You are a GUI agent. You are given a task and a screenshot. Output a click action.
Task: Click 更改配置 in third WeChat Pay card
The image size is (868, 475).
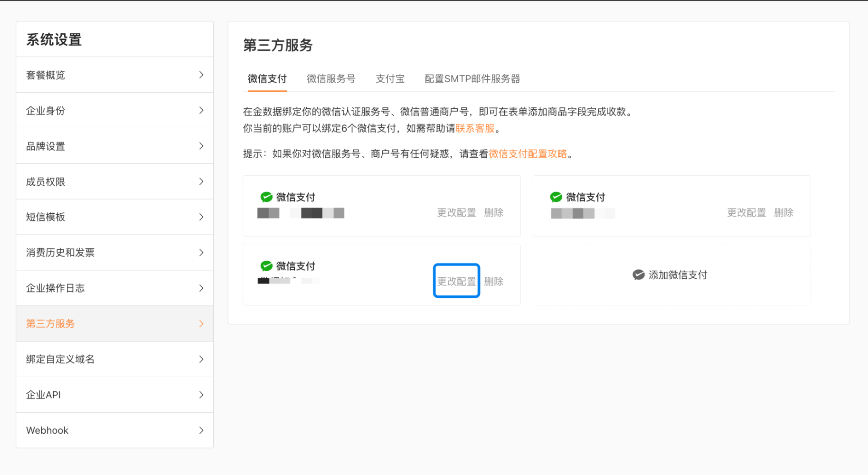457,282
